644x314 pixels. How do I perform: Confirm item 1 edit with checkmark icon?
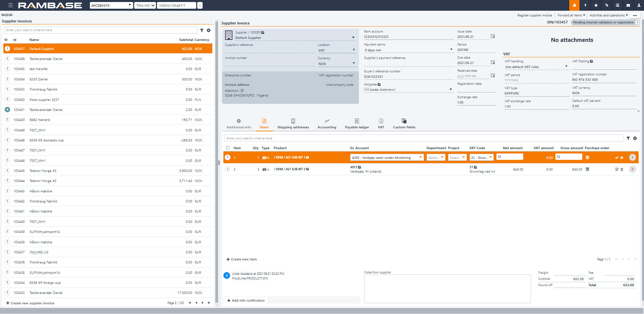(616, 158)
